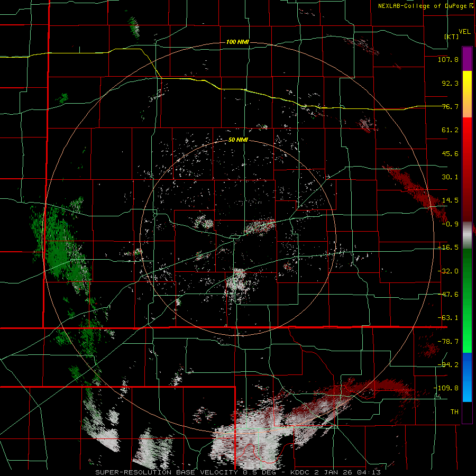Click the -63.1 velocity scale label

click(448, 318)
